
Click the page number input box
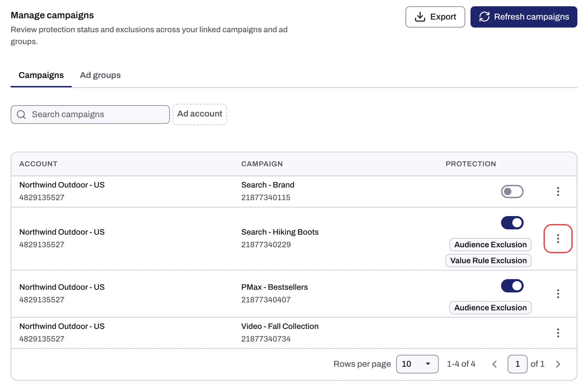click(x=517, y=364)
